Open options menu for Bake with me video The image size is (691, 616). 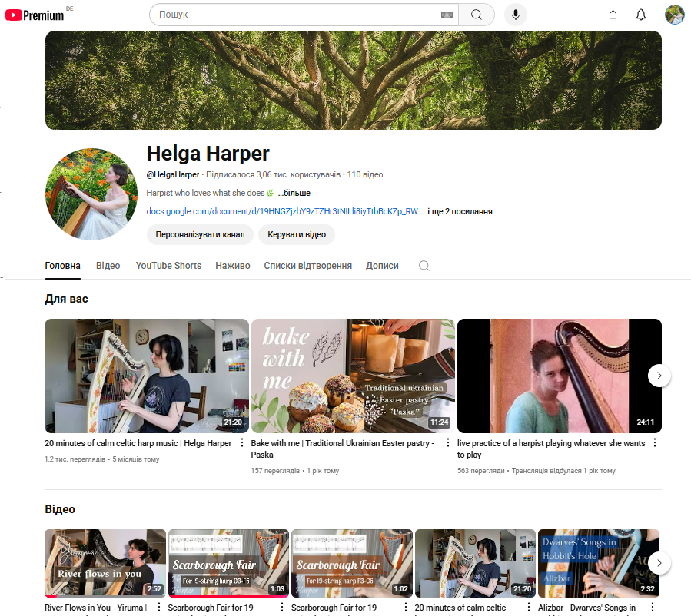click(449, 443)
